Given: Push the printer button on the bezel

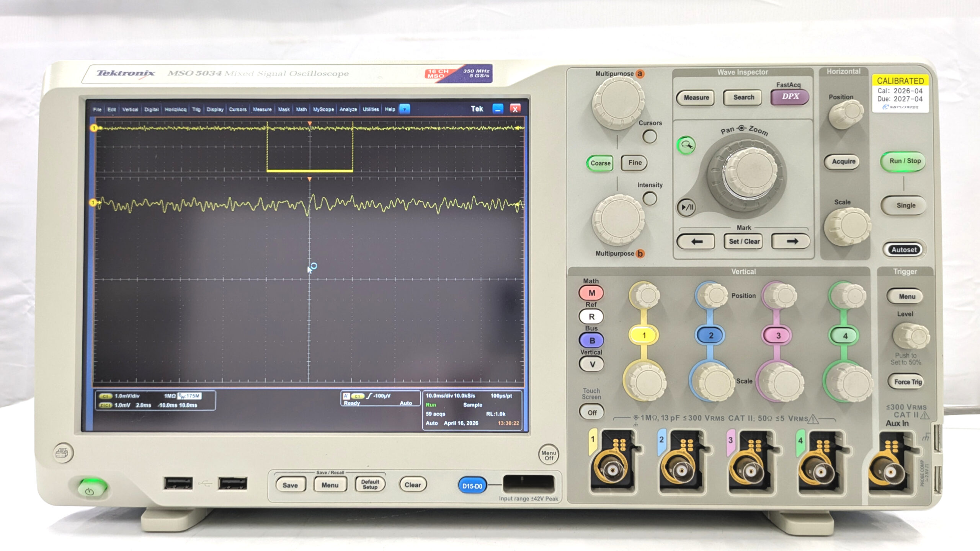Looking at the screenshot, I should [x=63, y=453].
